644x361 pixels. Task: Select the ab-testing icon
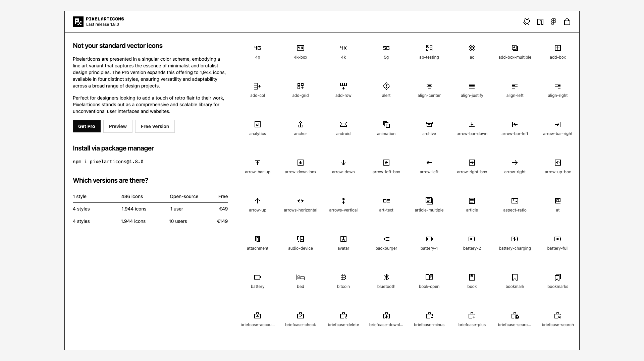(x=429, y=48)
